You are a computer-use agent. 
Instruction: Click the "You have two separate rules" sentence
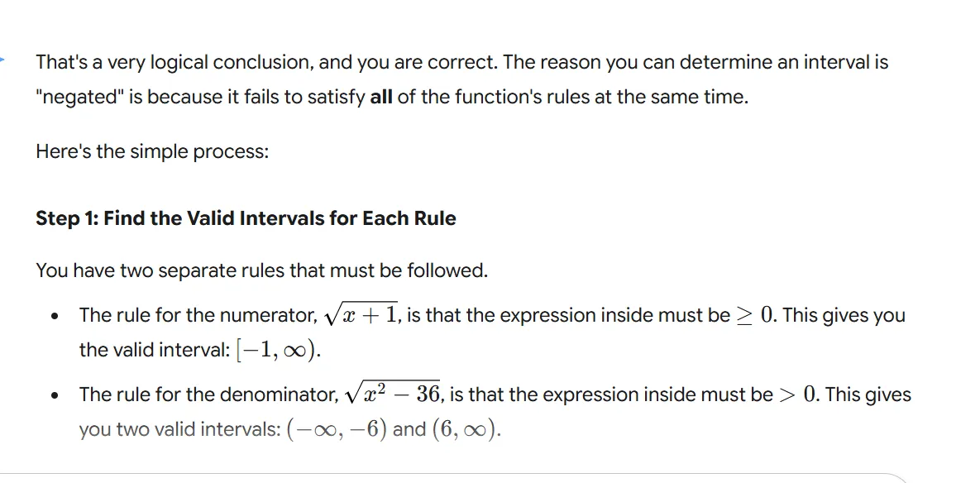261,270
